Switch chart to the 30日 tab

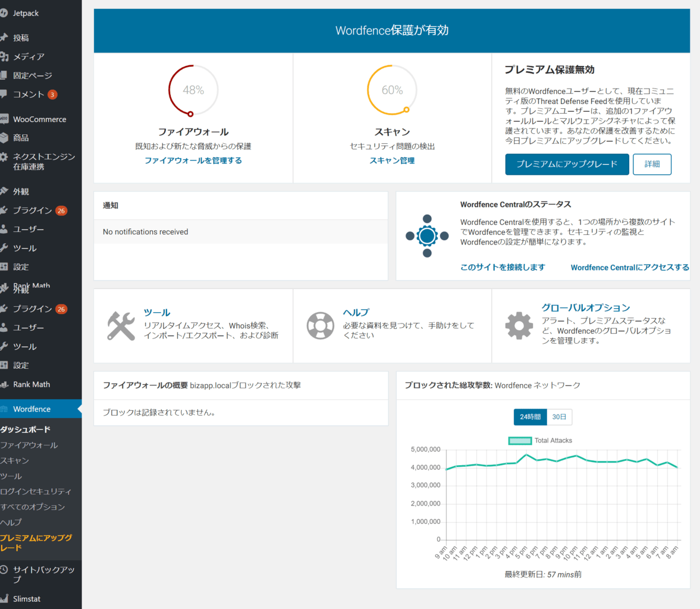(x=560, y=416)
